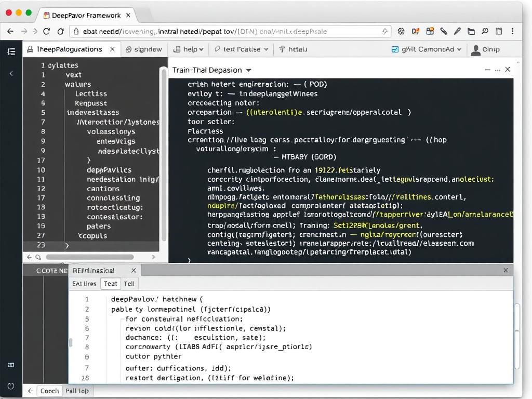Open the help dropdown menu

coord(189,49)
